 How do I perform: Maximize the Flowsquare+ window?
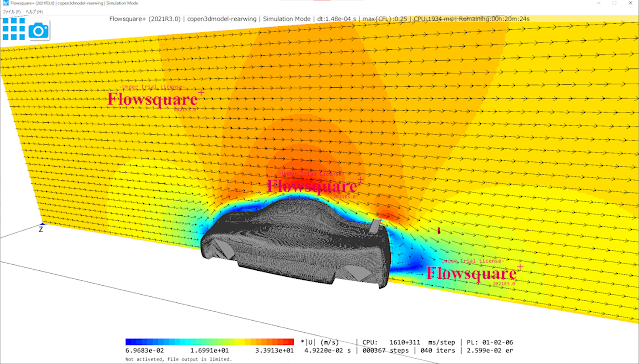point(614,3)
